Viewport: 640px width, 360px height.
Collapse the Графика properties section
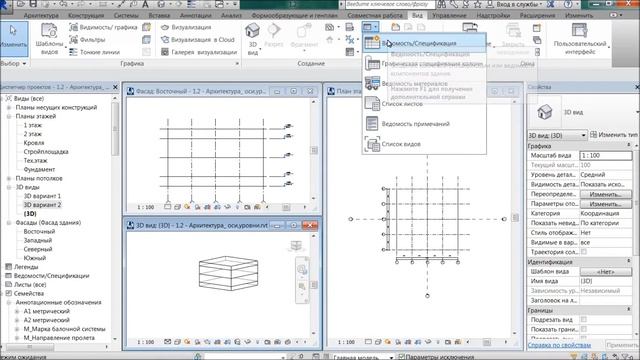pos(629,146)
